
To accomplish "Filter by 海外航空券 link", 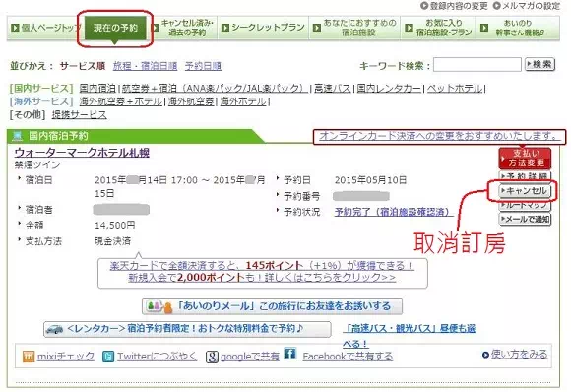I will tap(191, 101).
